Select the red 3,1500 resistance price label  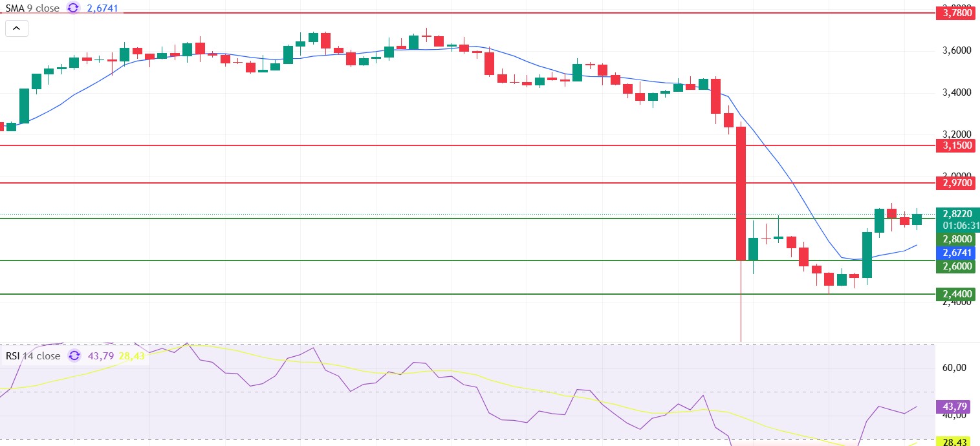click(x=958, y=145)
